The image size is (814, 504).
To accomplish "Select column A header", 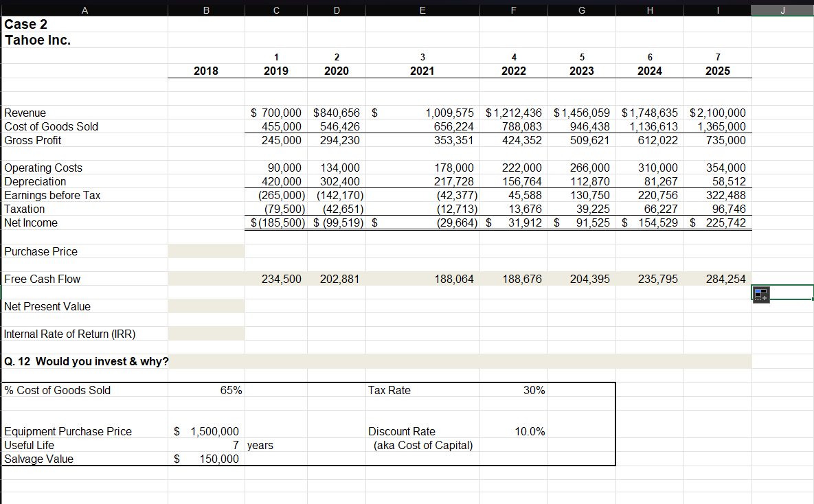I will point(84,10).
